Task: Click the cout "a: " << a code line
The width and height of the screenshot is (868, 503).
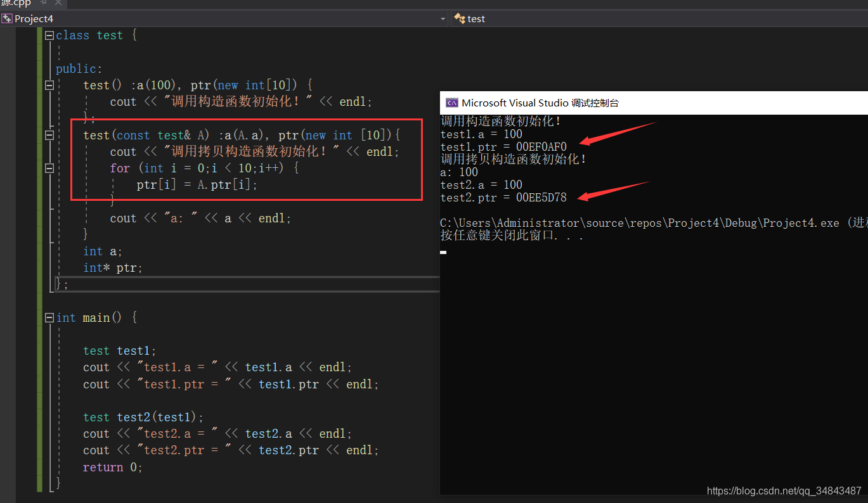Action: coord(200,218)
